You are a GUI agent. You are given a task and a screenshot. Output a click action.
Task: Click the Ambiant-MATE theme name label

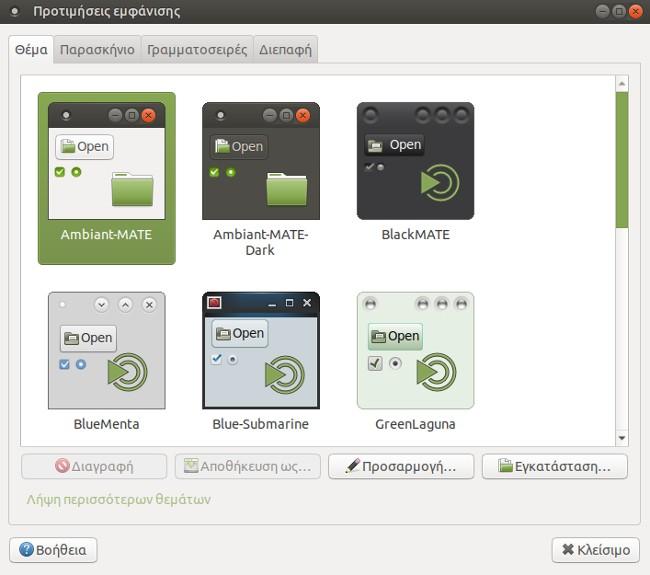(x=107, y=235)
